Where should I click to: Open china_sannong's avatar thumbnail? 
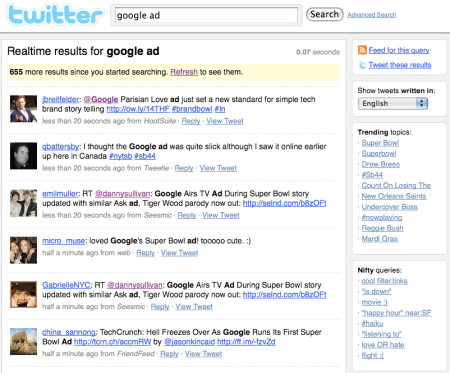(x=23, y=342)
